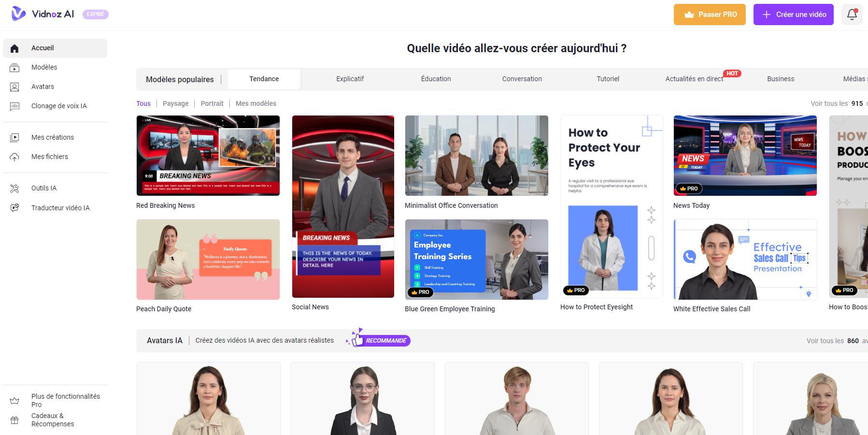Click the Passer PRO button
The width and height of the screenshot is (868, 435).
pos(710,14)
